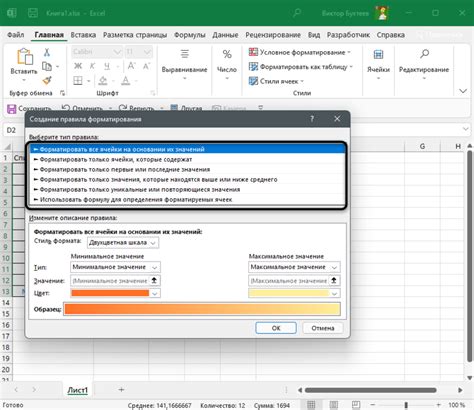The width and height of the screenshot is (474, 410).
Task: Open the maximum value type dropdown
Action: (294, 267)
